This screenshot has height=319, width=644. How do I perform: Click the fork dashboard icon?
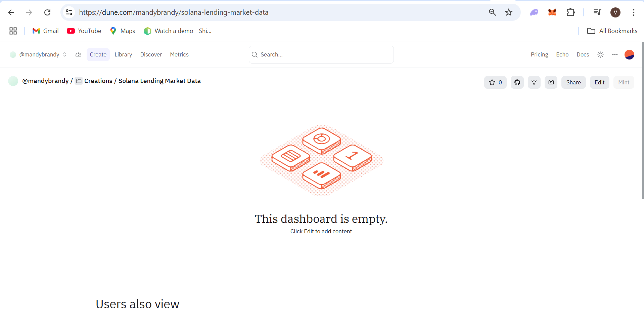[x=534, y=82]
